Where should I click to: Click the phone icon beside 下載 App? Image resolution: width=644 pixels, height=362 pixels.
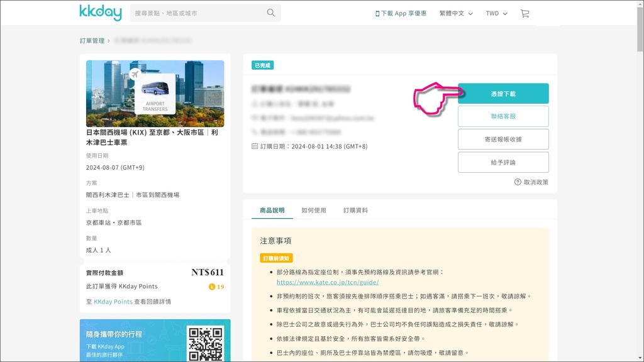tap(377, 14)
